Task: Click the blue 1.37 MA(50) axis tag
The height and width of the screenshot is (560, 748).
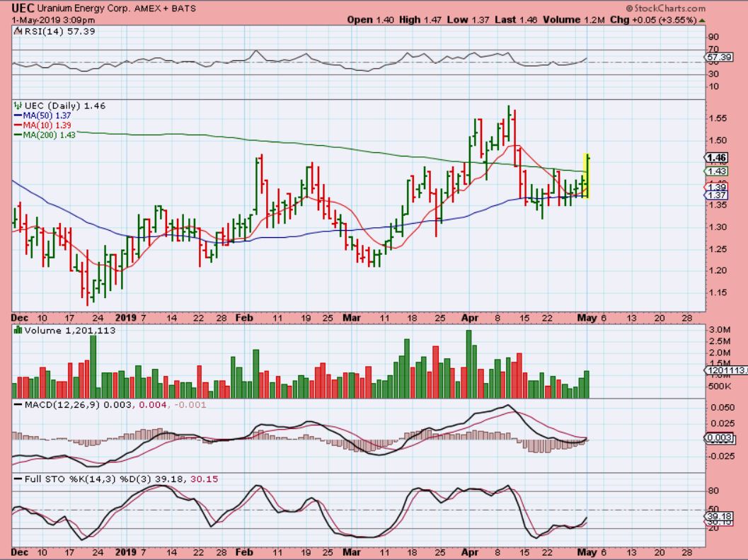Action: click(x=717, y=195)
